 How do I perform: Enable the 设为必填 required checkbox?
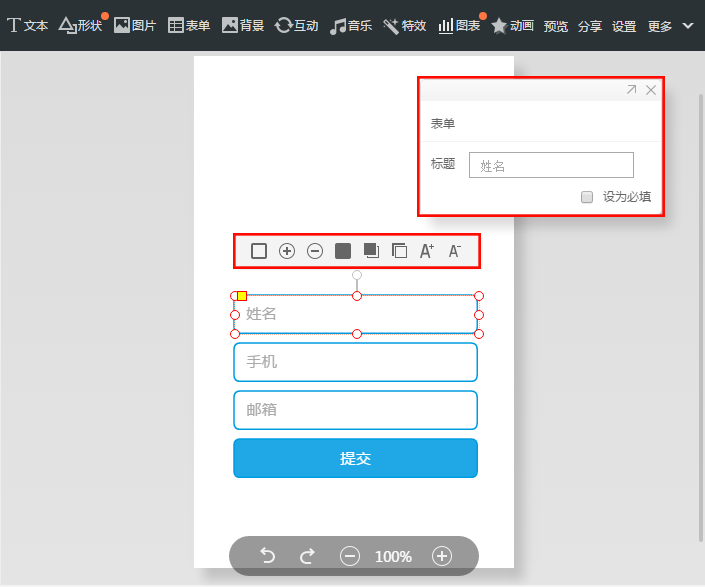pos(587,197)
